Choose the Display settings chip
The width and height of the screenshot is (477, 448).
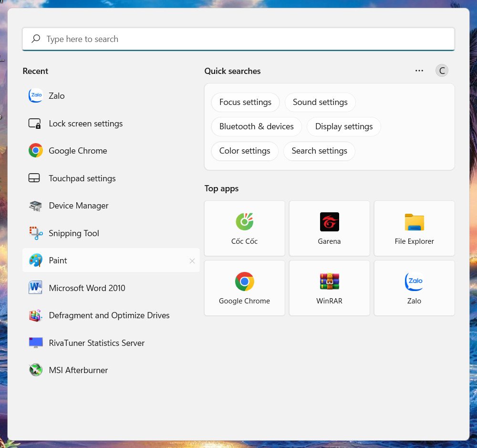coord(343,126)
